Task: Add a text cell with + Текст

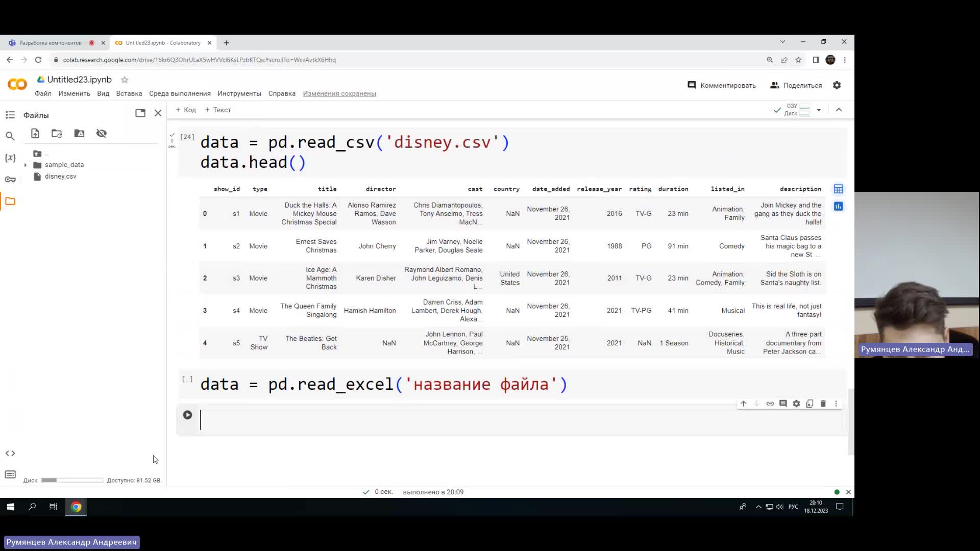Action: pos(218,110)
